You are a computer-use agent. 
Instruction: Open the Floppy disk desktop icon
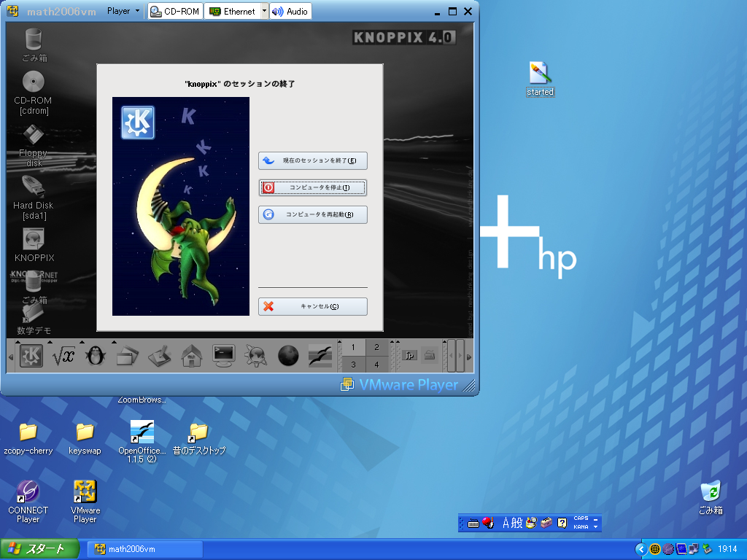[34, 146]
